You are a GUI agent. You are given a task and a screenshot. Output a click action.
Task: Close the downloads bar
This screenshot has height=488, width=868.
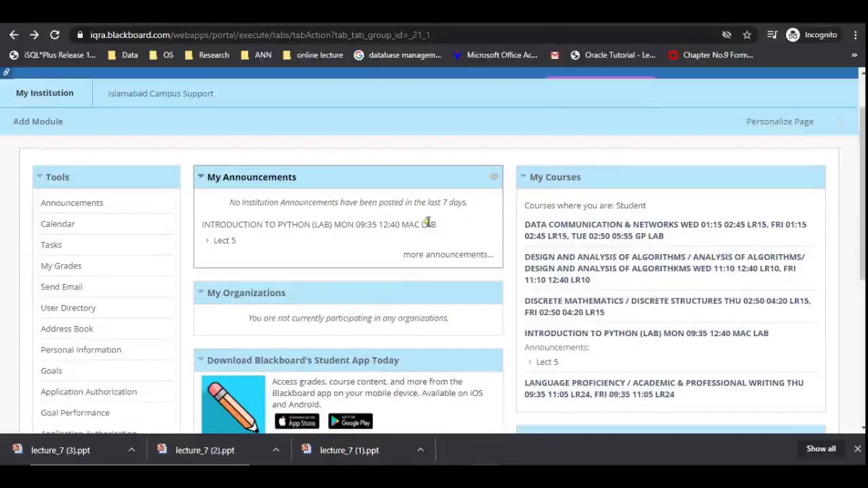[857, 449]
